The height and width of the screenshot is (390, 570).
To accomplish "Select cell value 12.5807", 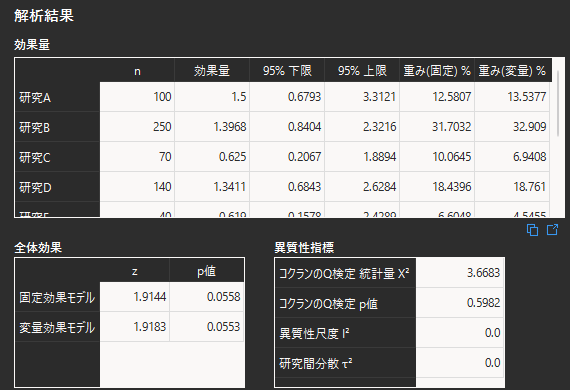I will tap(437, 97).
